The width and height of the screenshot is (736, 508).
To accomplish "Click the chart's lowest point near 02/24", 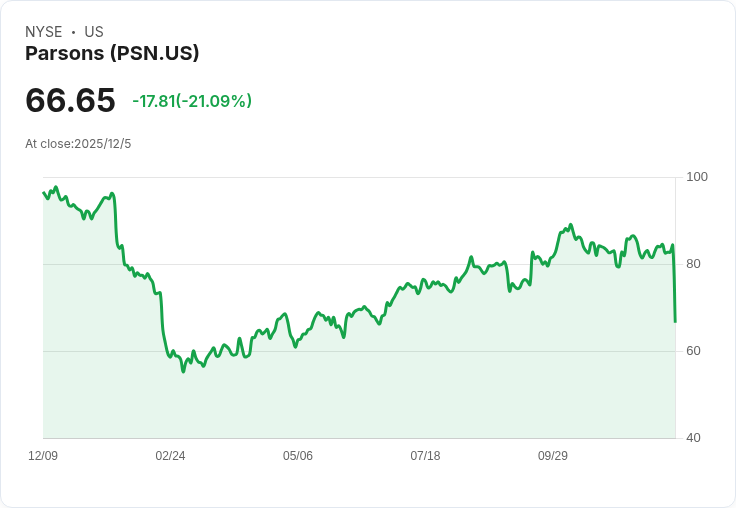I will coord(183,371).
